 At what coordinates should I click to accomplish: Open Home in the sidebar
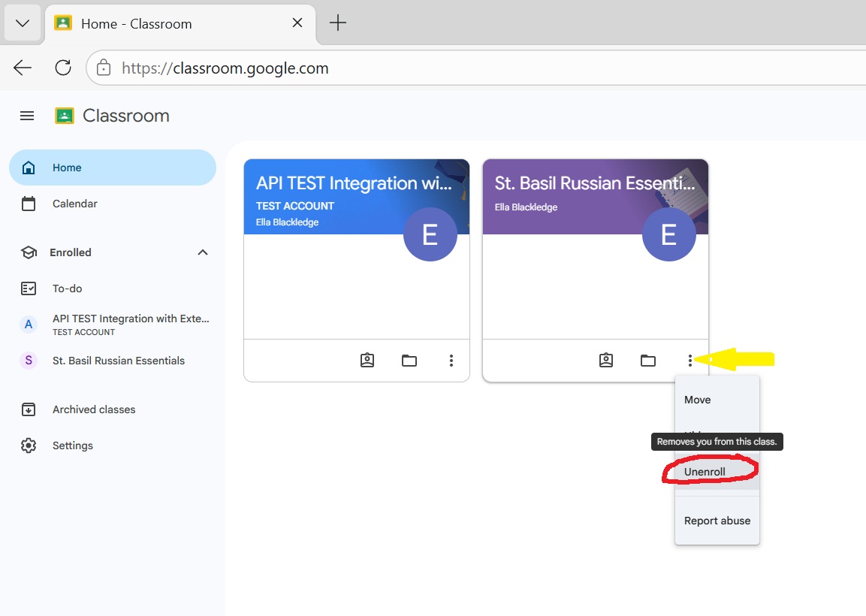[x=68, y=168]
